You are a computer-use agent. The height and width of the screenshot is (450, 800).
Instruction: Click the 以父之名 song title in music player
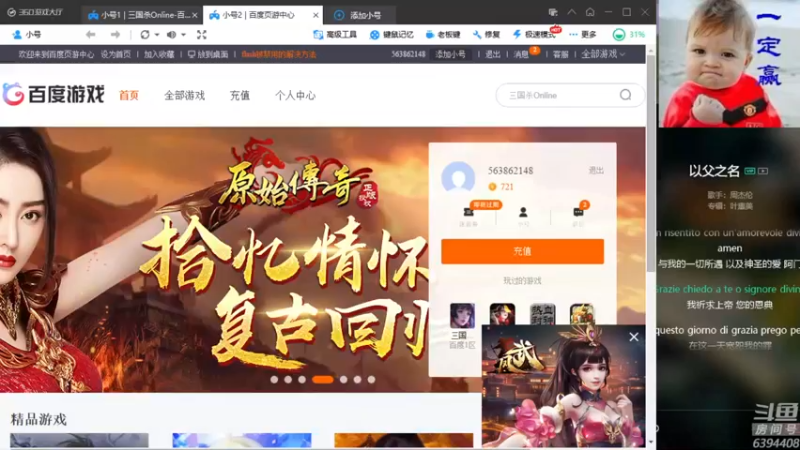tap(714, 171)
